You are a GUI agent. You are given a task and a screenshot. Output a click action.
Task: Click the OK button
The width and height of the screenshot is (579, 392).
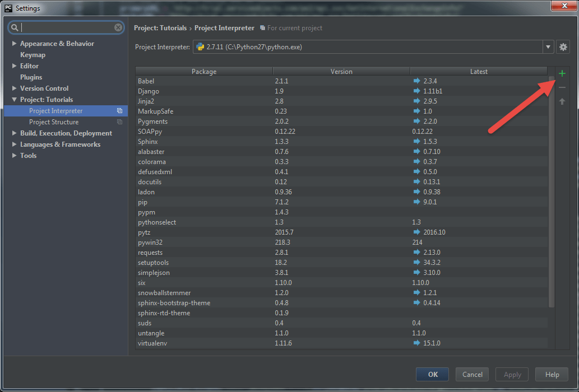(x=432, y=374)
